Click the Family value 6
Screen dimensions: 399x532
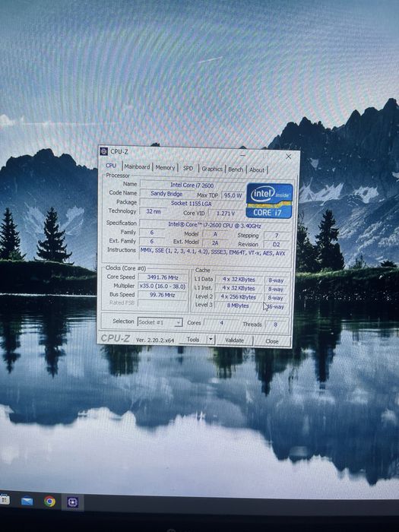point(152,233)
